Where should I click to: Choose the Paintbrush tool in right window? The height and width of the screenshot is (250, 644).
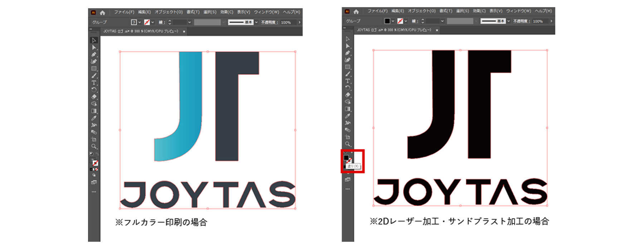point(347,74)
